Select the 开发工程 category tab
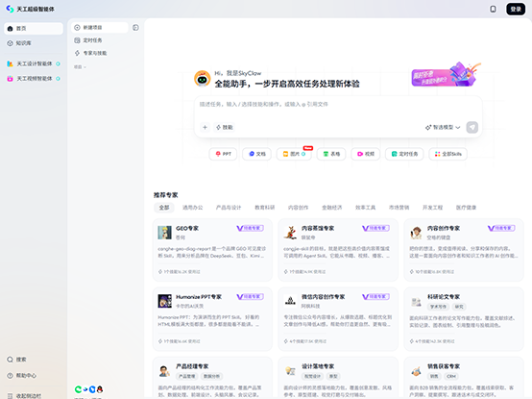 point(432,208)
